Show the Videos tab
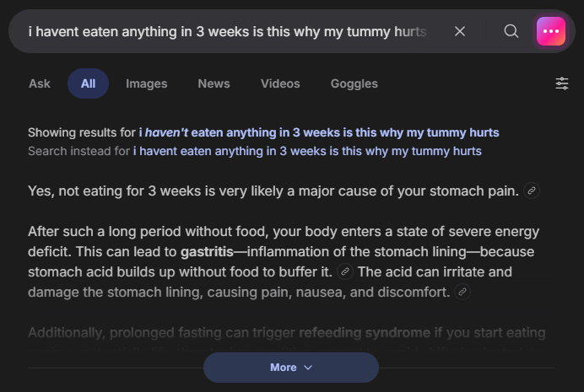This screenshot has height=392, width=584. coord(280,83)
